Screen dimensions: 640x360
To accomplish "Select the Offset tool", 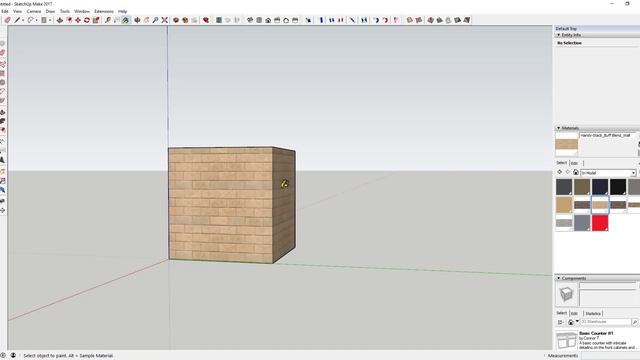I will 69,20.
